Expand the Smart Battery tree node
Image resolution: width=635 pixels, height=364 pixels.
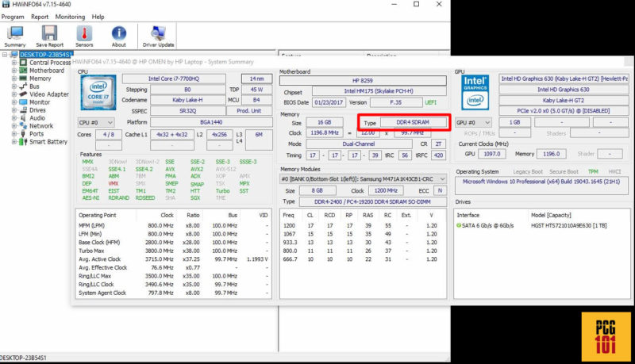(x=14, y=142)
